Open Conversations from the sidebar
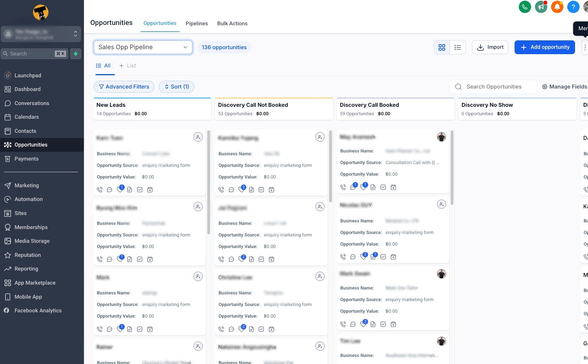 pos(31,103)
